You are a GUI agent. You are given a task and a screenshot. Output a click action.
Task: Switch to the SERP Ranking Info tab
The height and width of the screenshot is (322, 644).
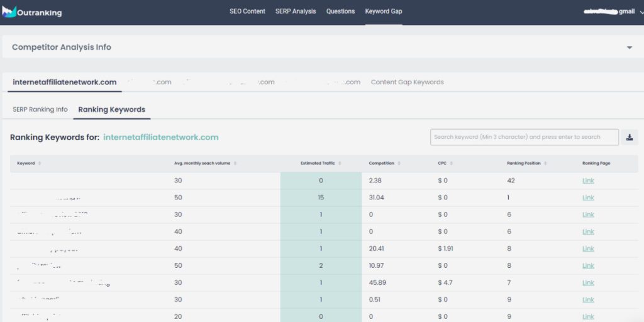pyautogui.click(x=40, y=109)
